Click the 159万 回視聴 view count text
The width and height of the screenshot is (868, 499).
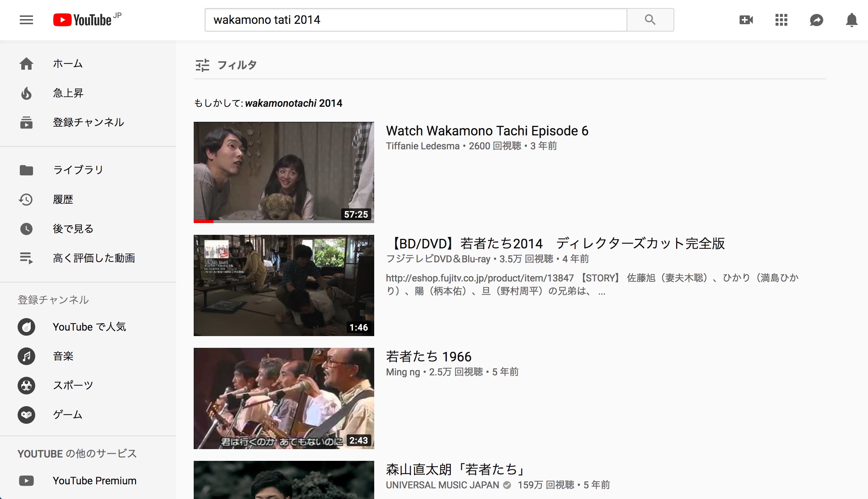(546, 485)
